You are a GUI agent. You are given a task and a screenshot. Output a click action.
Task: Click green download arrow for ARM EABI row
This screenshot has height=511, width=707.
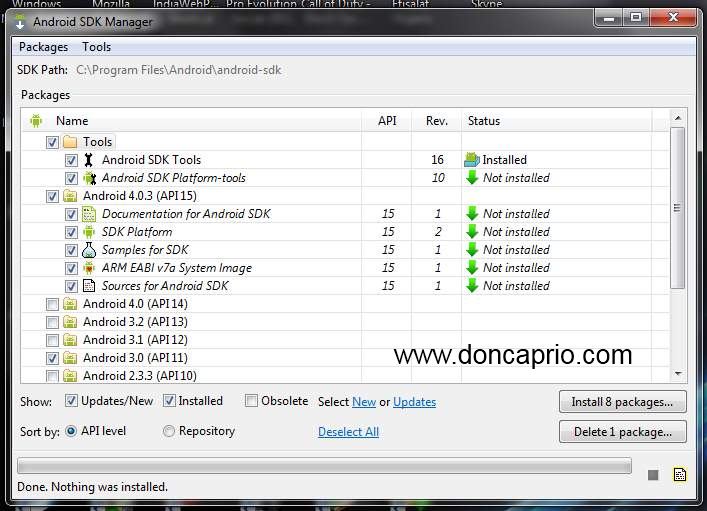click(x=472, y=268)
